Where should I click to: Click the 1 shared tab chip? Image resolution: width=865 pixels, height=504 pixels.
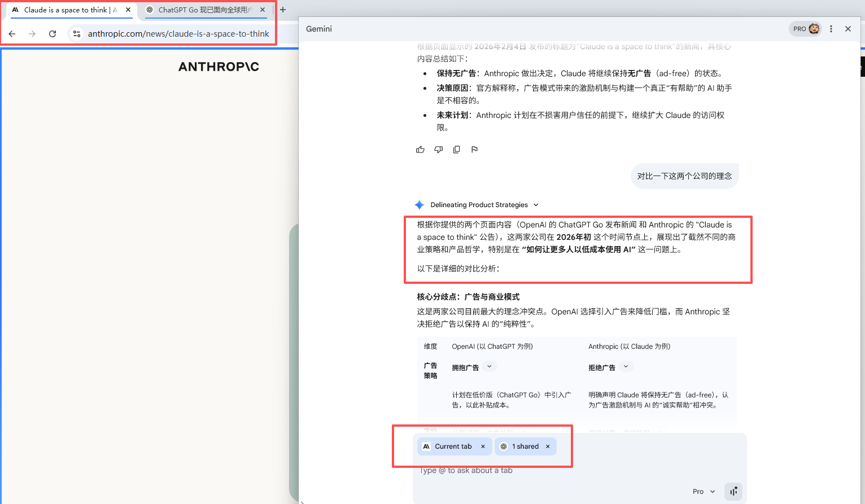(526, 446)
